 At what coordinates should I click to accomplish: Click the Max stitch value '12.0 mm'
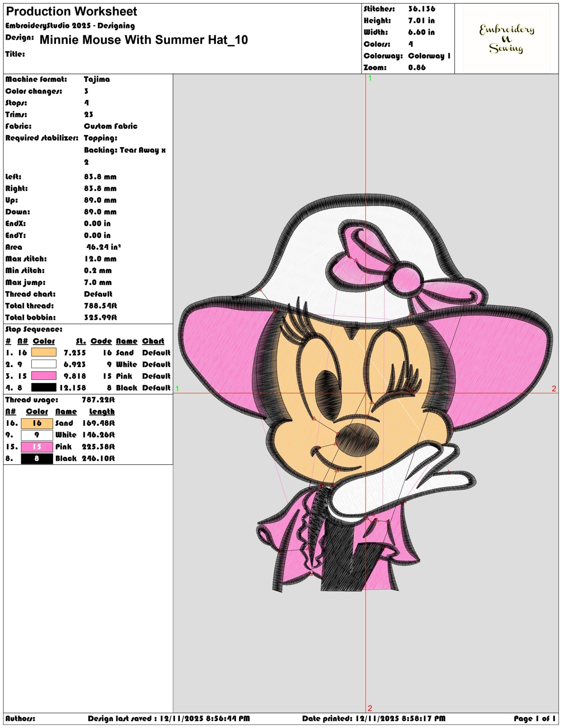(x=100, y=259)
